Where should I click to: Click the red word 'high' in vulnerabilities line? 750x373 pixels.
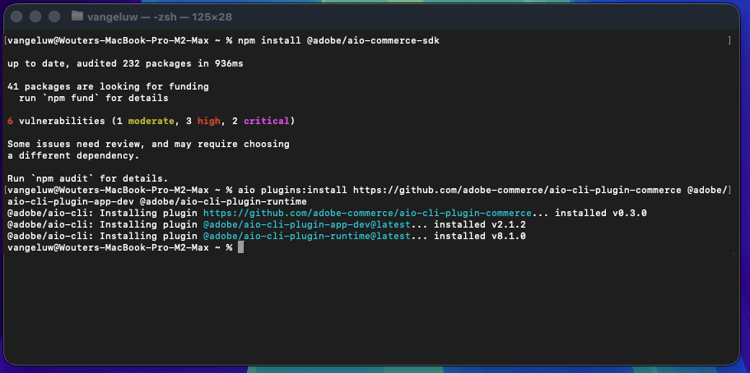[209, 121]
